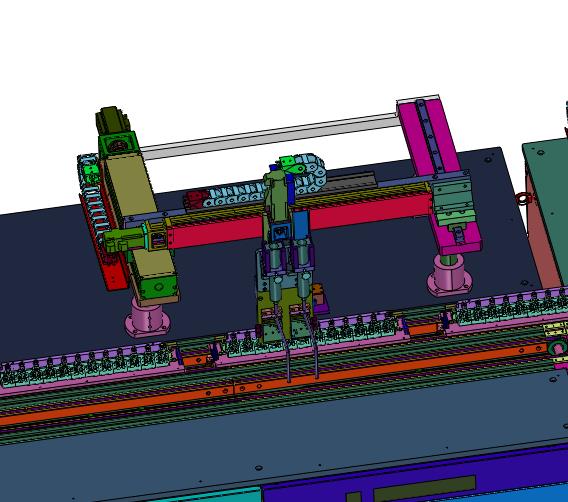Click the left dispensing needle tip

289,379
